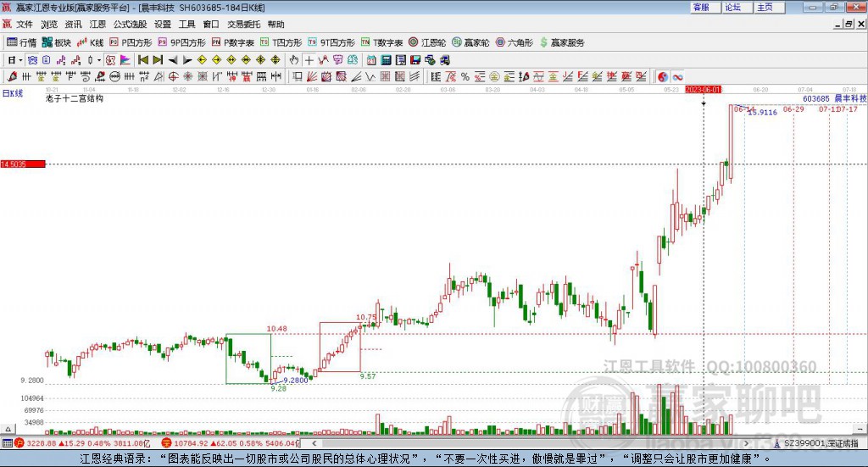This screenshot has height=467, width=868.
Task: Open the calendar icon in the toolbar
Action: (371, 60)
